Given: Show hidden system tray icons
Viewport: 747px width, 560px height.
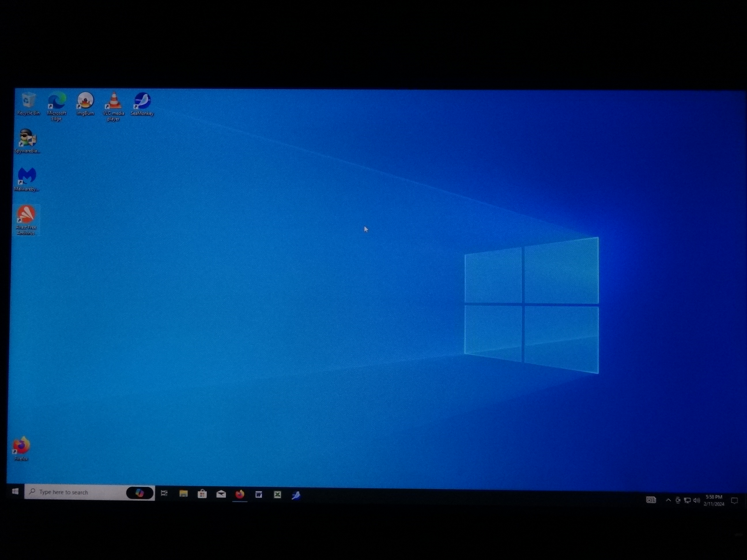Looking at the screenshot, I should (x=668, y=500).
